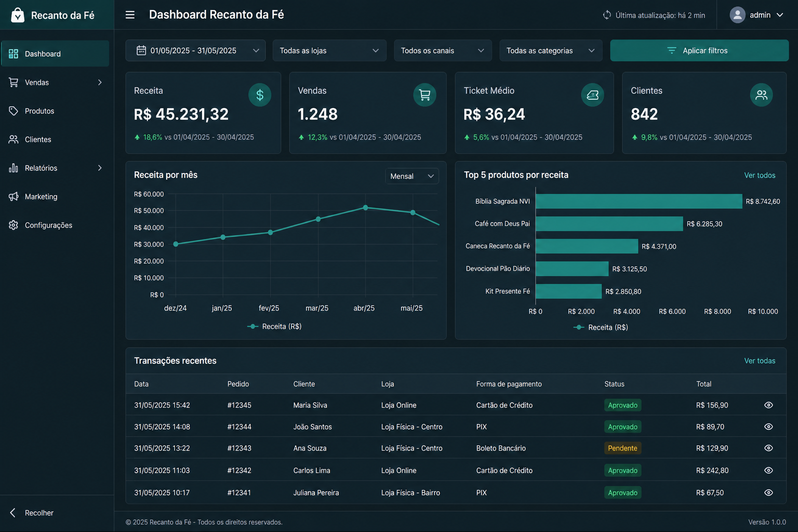This screenshot has width=798, height=532.
Task: Click the Dashboard grid icon in sidebar
Action: [14, 54]
